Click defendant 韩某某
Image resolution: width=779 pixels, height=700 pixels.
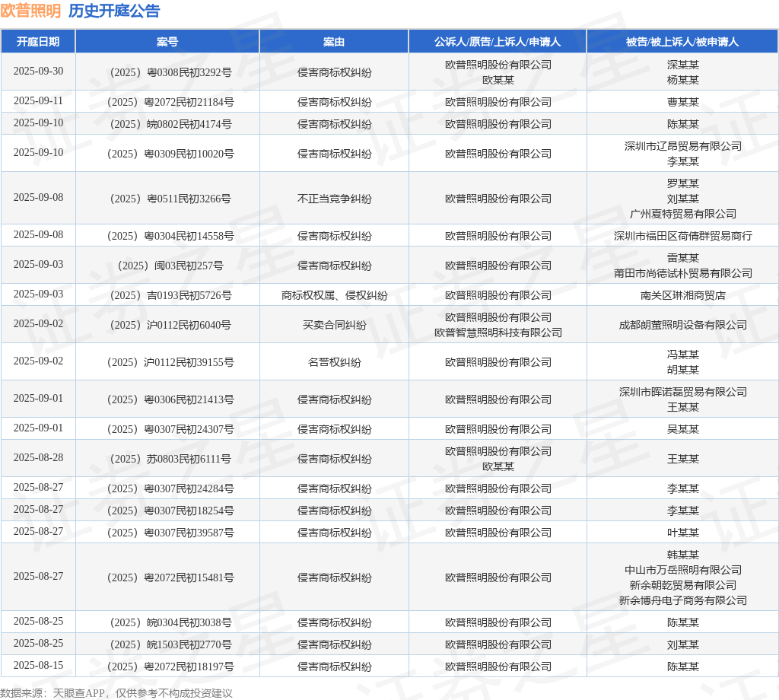682,555
